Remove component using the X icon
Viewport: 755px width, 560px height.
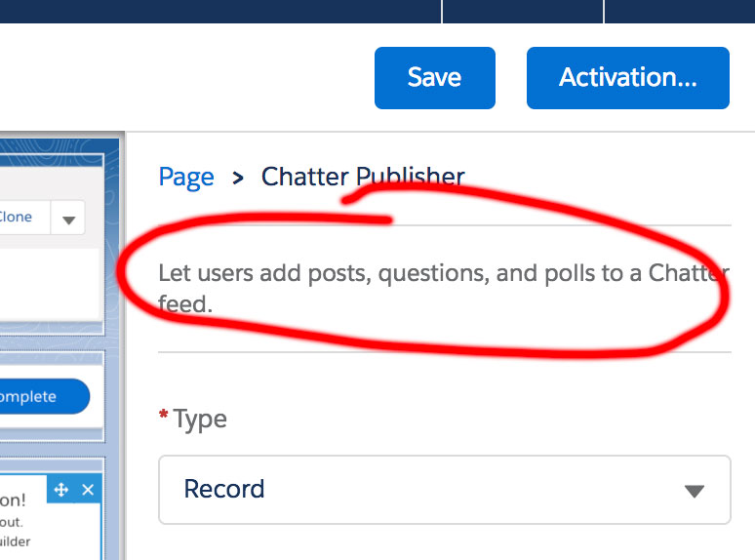click(x=88, y=490)
